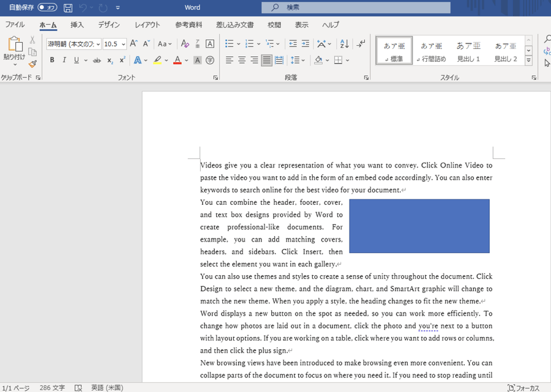Open the phonetic guide (ruby) tool

click(x=198, y=43)
